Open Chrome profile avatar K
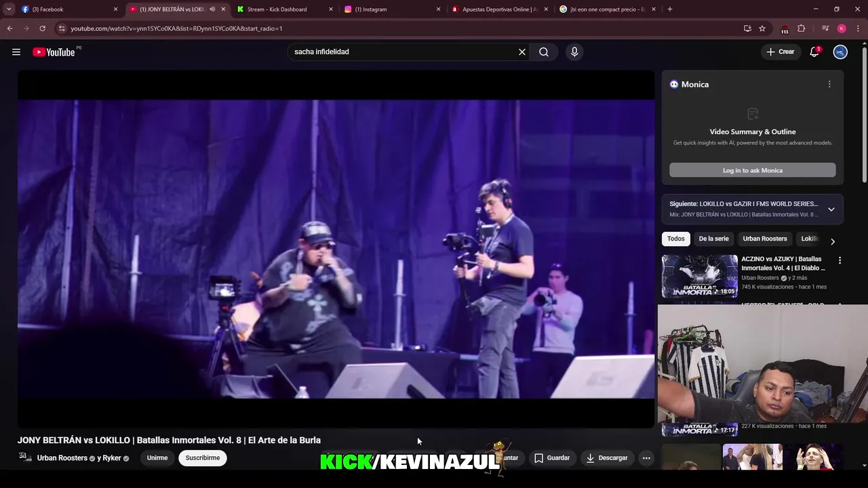Viewport: 868px width, 488px height. click(842, 28)
